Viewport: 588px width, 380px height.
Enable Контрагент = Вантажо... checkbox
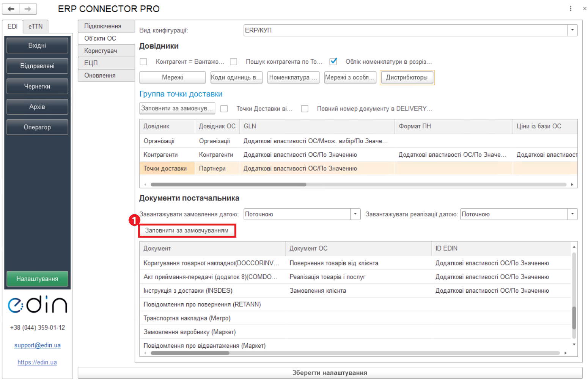tap(143, 61)
